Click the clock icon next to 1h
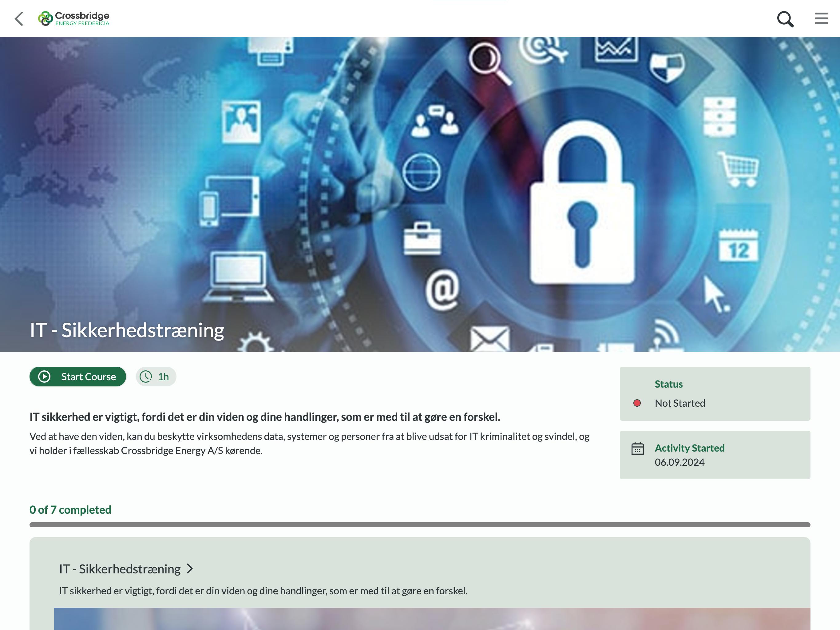Image resolution: width=840 pixels, height=630 pixels. coord(146,377)
